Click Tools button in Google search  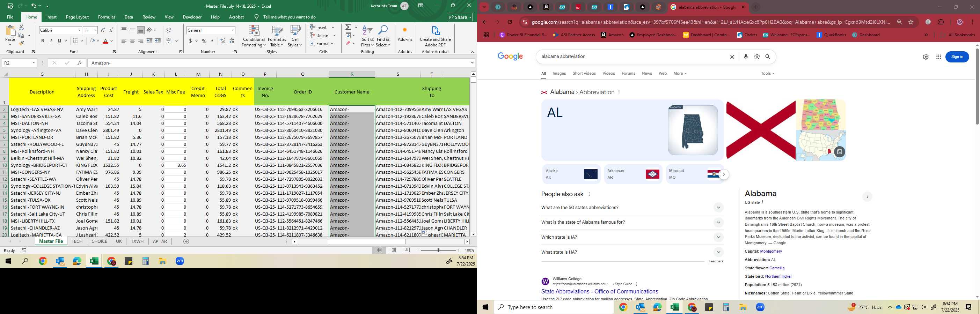tap(767, 73)
